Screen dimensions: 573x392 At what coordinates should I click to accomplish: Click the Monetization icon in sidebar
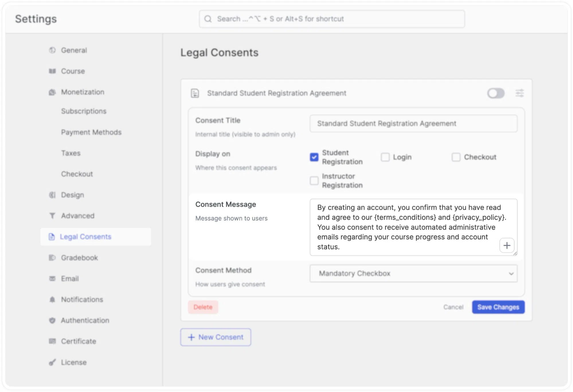pos(52,92)
